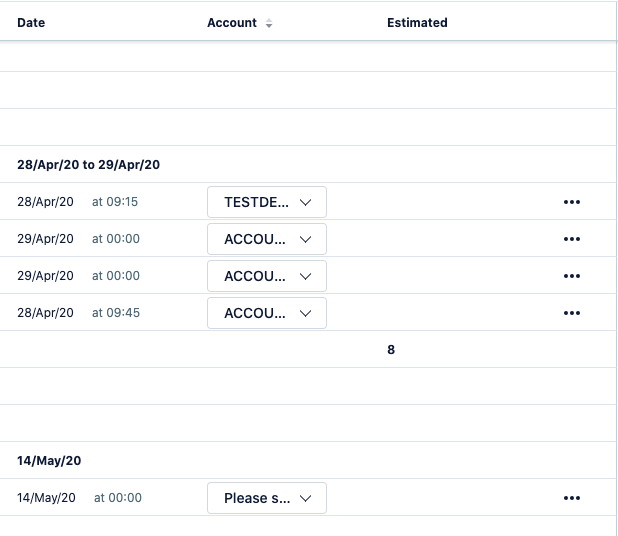Open more options for second 29/Apr/20 row
The width and height of the screenshot is (618, 536).
tap(571, 276)
